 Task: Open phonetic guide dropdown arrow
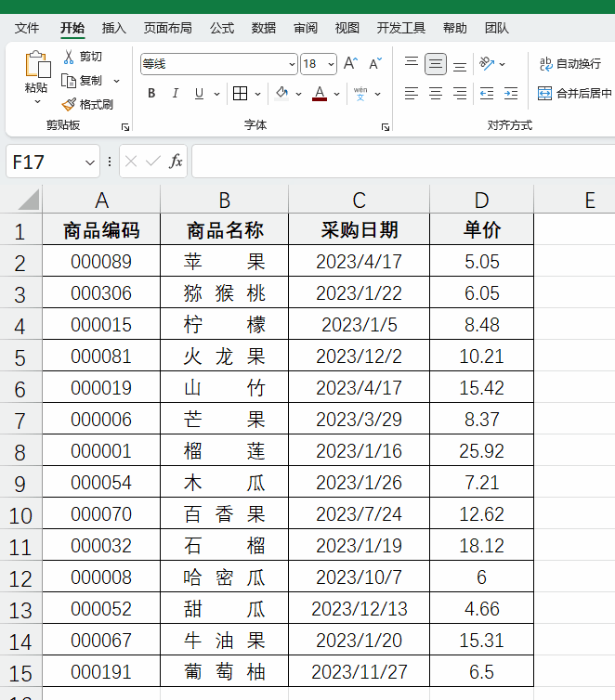click(377, 94)
